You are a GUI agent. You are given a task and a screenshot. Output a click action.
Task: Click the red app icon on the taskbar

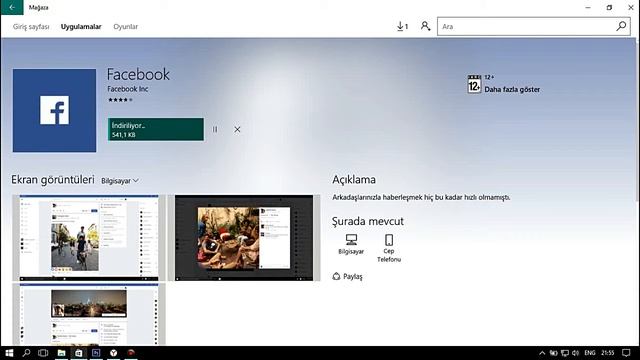131,353
